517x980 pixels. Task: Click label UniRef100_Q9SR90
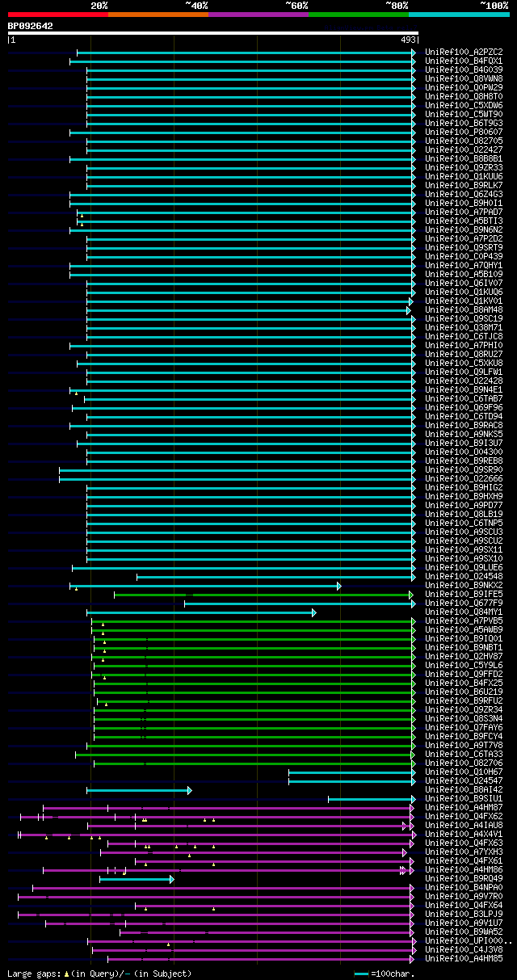[x=464, y=469]
